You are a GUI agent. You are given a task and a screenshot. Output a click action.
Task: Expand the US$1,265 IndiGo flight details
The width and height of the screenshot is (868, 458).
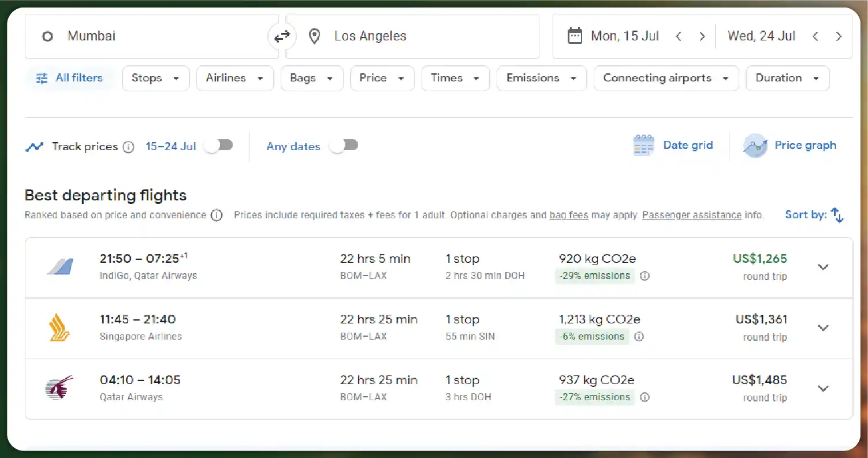[x=824, y=267]
